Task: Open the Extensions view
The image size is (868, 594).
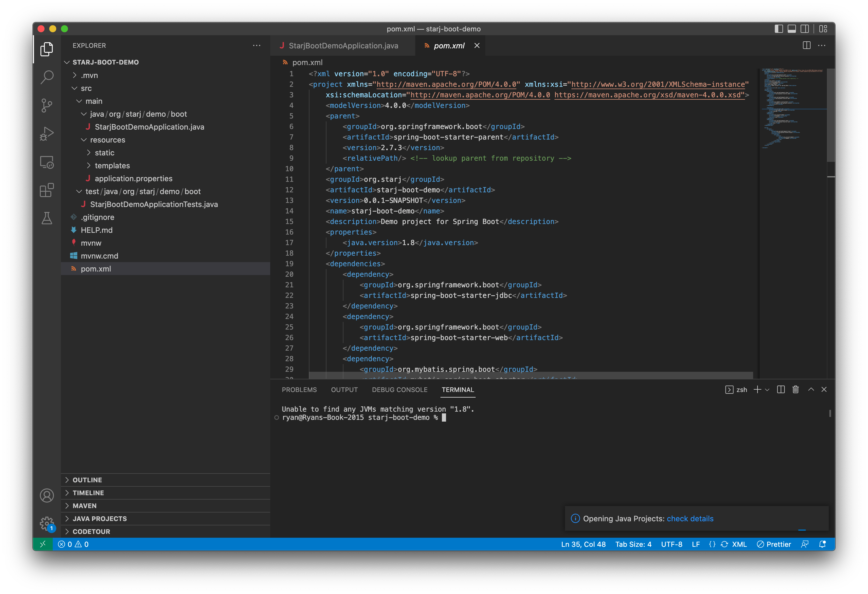Action: pyautogui.click(x=47, y=190)
